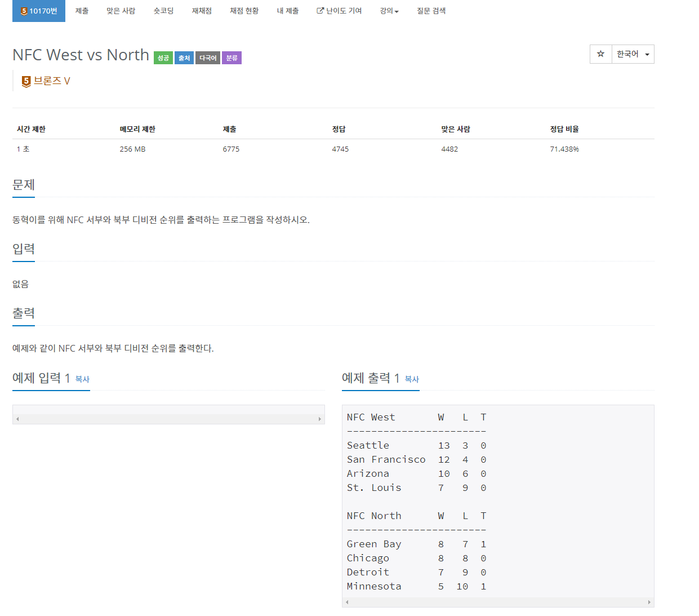Click the Arizona row in sample output

(417, 473)
